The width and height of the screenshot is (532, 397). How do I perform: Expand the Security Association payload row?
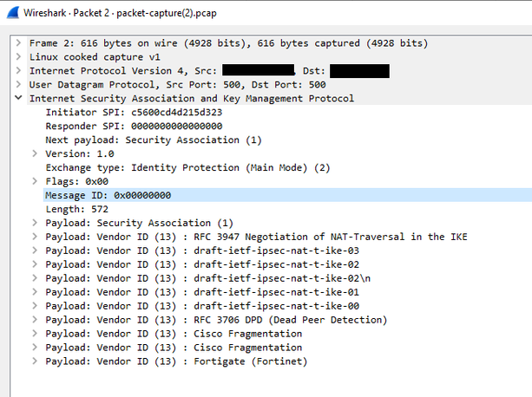click(x=35, y=223)
